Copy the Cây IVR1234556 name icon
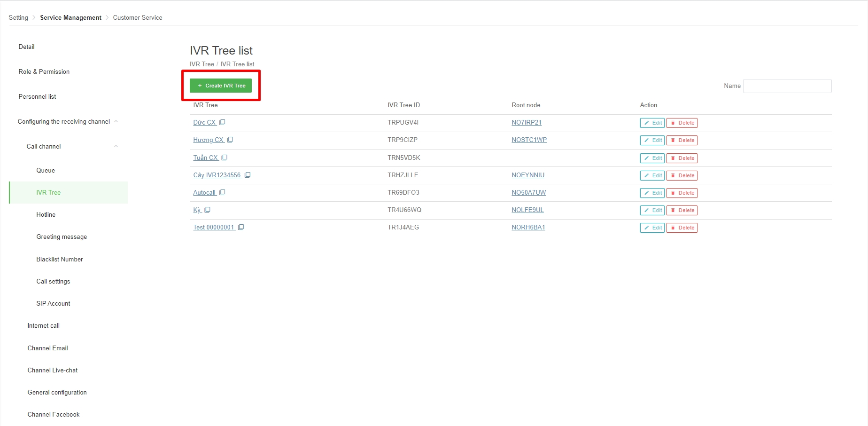The width and height of the screenshot is (868, 426). pos(248,175)
